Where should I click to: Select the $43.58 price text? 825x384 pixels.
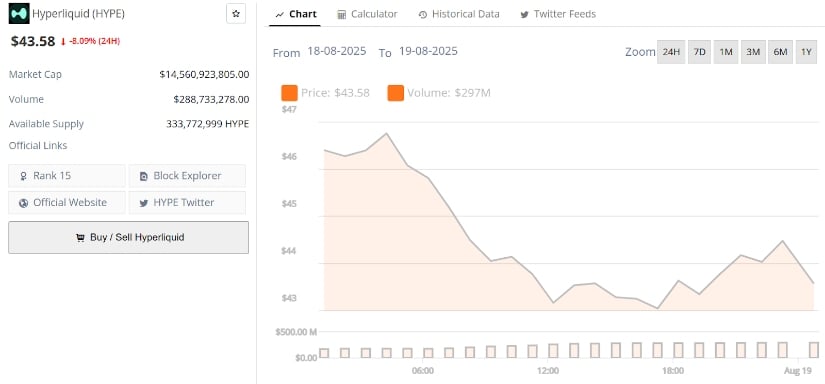pyautogui.click(x=33, y=41)
